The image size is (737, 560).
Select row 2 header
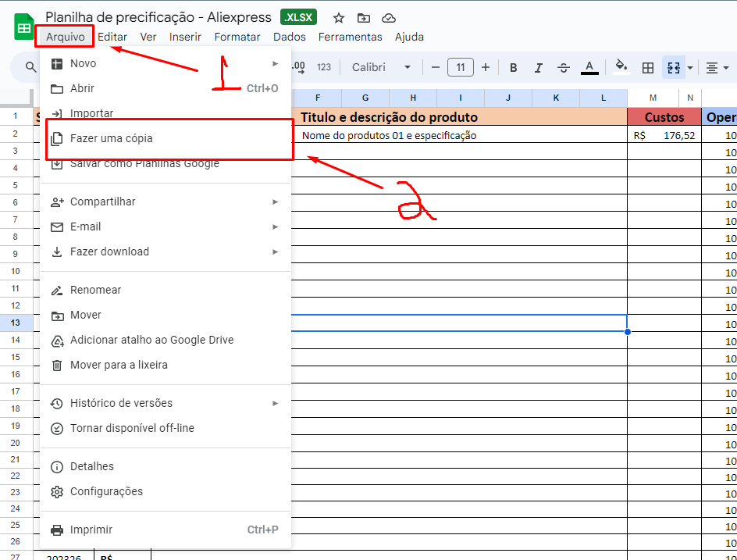pos(16,134)
